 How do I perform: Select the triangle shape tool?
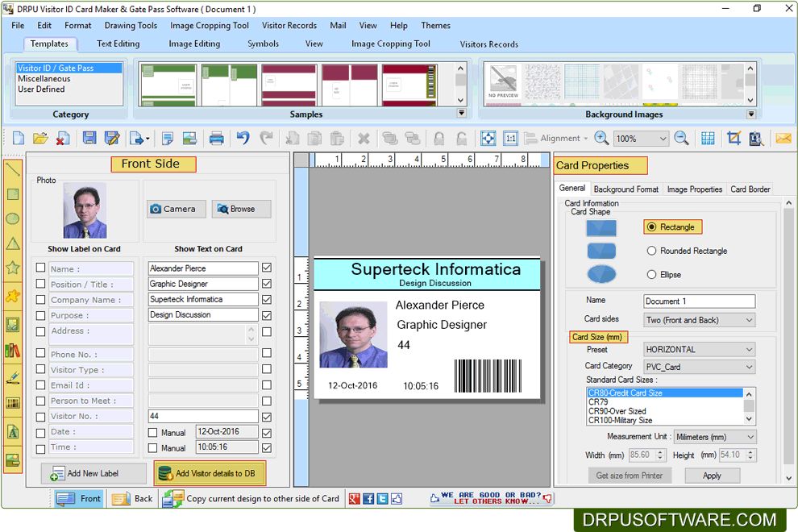click(x=13, y=243)
